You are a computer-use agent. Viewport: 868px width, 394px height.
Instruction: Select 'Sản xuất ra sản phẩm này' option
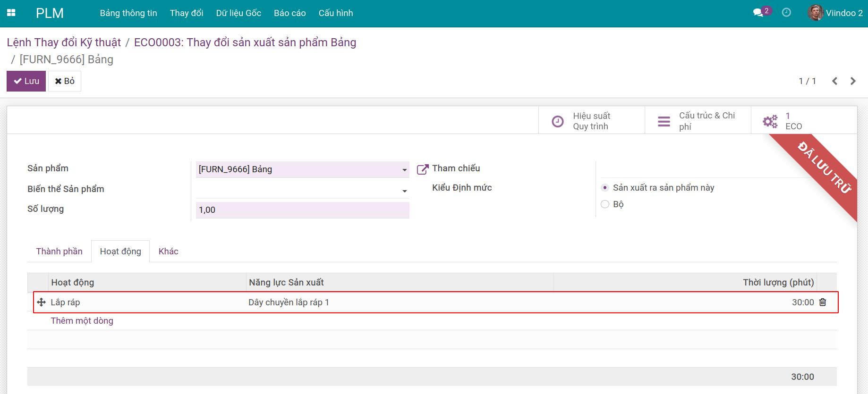click(x=605, y=188)
